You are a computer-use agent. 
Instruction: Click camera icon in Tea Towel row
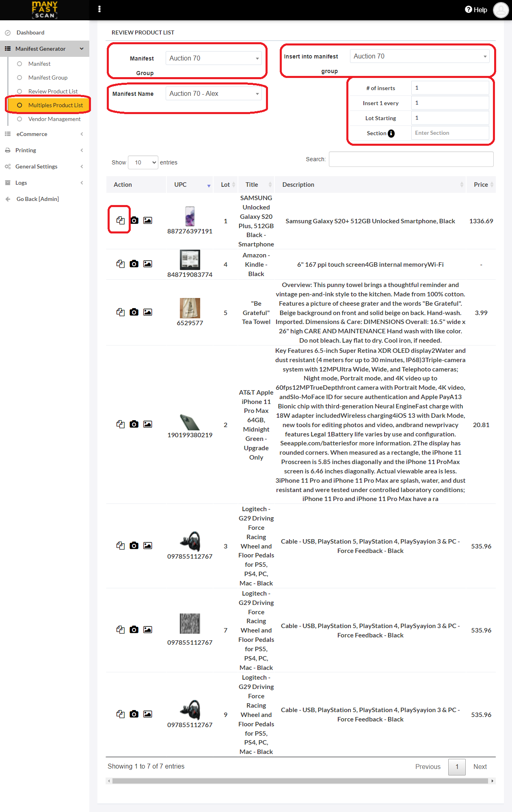pyautogui.click(x=134, y=312)
